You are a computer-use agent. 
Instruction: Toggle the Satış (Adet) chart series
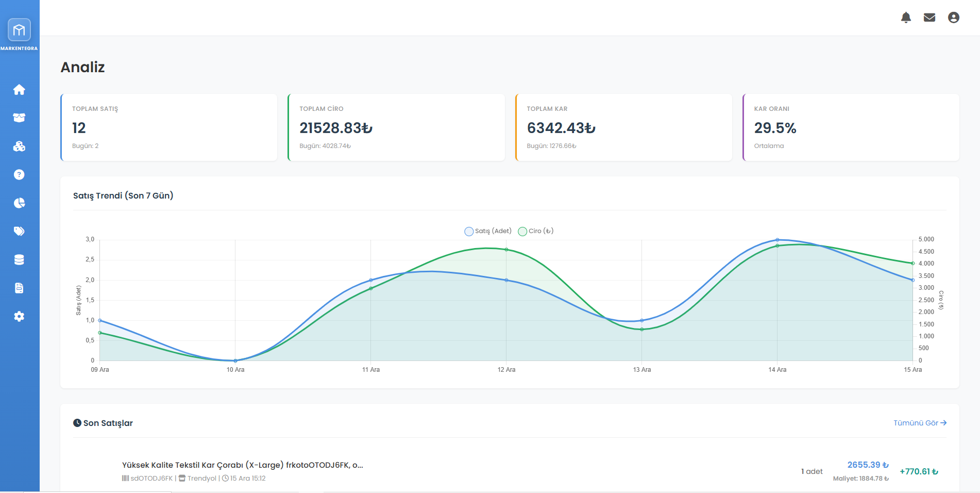coord(487,231)
